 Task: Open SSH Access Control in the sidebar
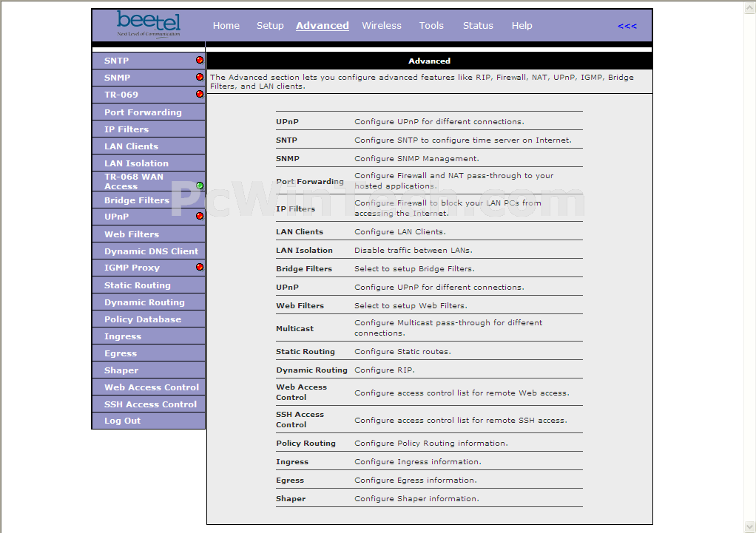pos(150,404)
